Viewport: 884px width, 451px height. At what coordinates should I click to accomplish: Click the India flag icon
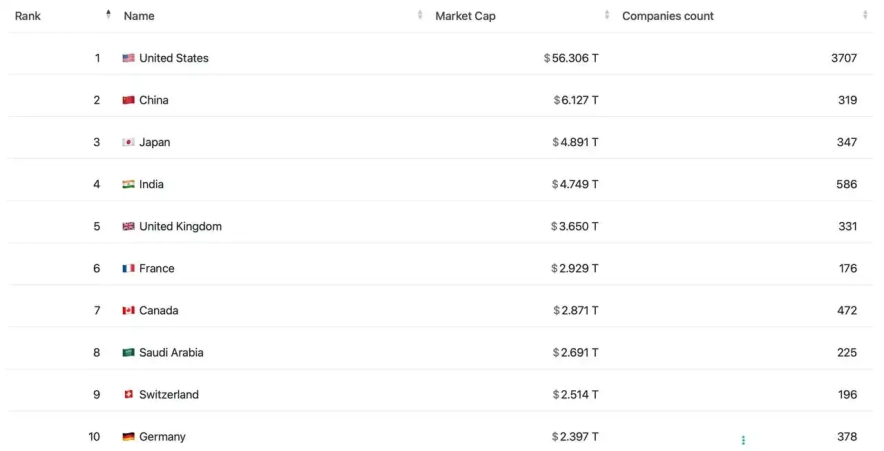click(128, 184)
